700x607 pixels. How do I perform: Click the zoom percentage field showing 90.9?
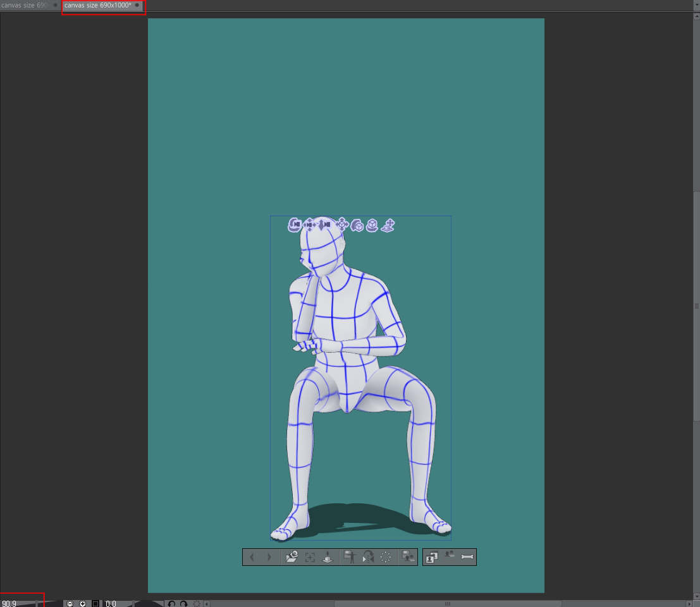coord(9,603)
